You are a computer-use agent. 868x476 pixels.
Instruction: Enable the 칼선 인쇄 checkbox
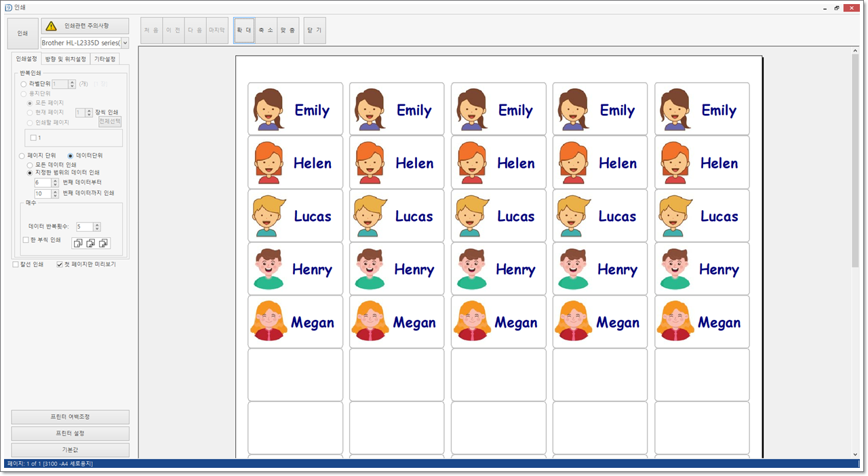pyautogui.click(x=16, y=264)
